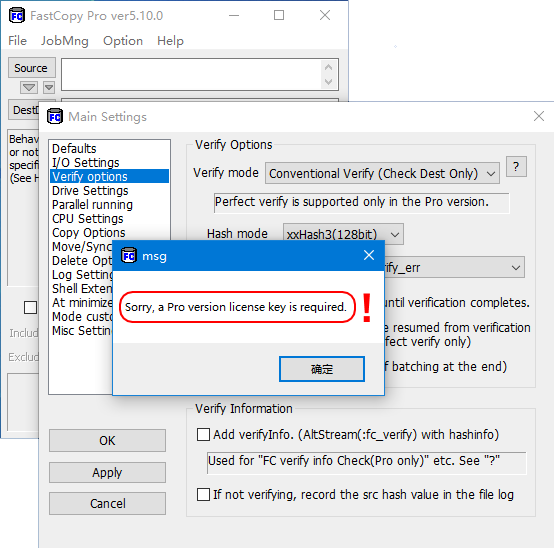Image resolution: width=554 pixels, height=548 pixels.
Task: Click 'Used for FC verify info Check' text
Action: (x=354, y=461)
